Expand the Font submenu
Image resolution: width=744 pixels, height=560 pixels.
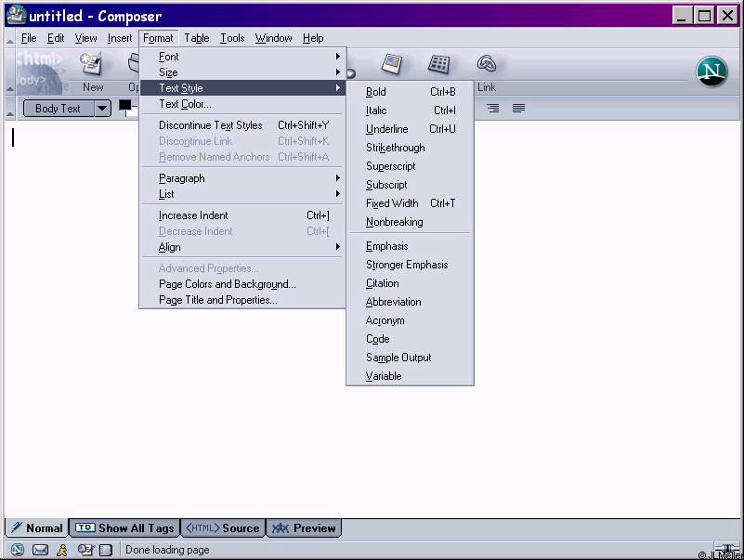[243, 57]
